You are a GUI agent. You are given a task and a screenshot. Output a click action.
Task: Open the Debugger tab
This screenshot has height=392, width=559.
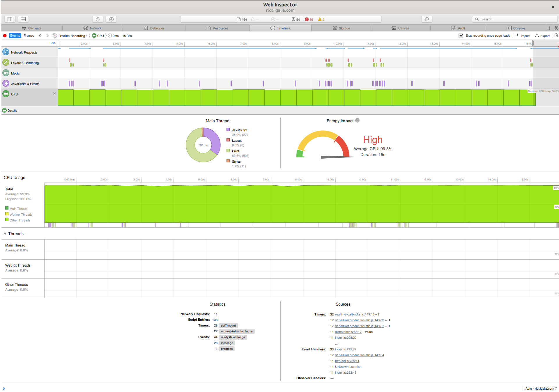[154, 28]
